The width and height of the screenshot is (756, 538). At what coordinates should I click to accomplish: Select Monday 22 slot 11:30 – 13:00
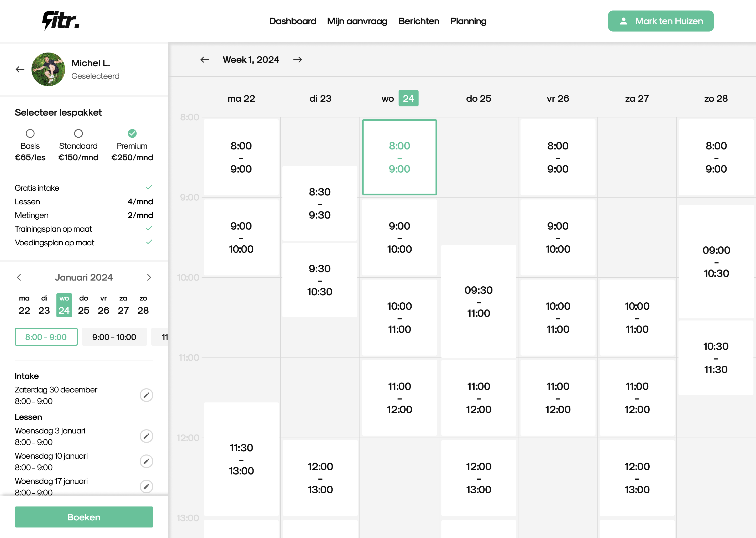click(x=241, y=459)
